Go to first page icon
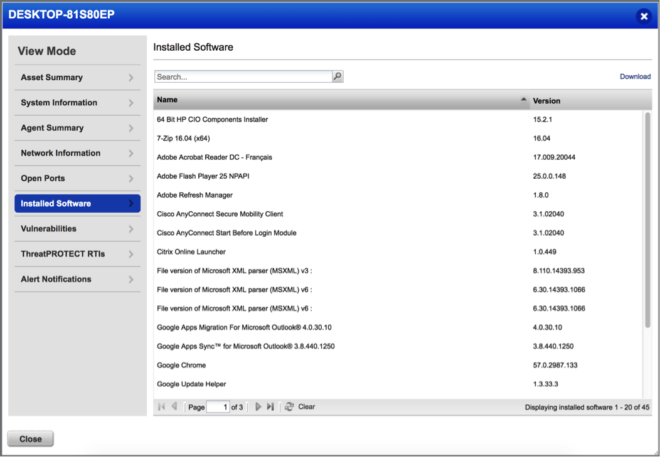660x457 pixels. pyautogui.click(x=161, y=407)
